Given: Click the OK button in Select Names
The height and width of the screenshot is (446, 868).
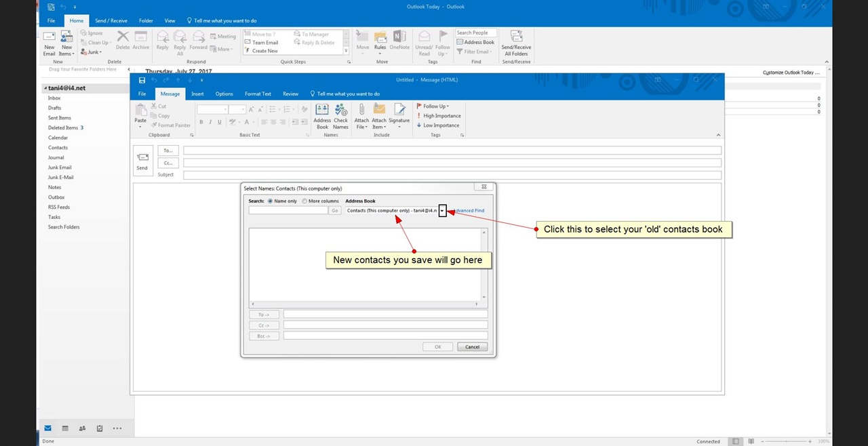Looking at the screenshot, I should 438,347.
